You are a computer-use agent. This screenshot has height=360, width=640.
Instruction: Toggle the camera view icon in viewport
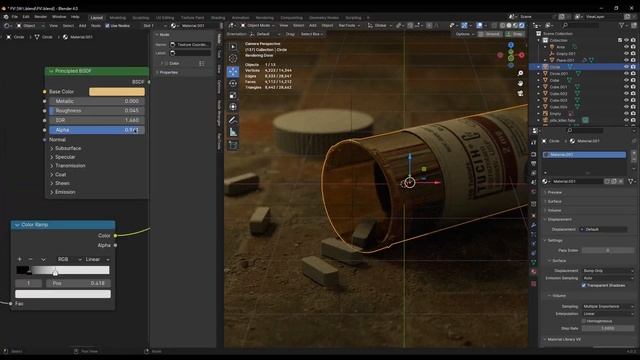(x=520, y=93)
